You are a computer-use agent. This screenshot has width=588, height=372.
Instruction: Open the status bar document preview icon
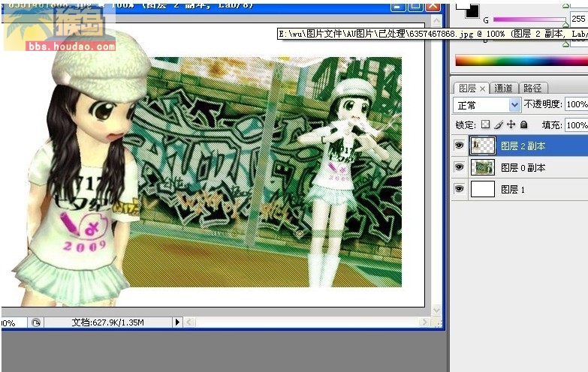36,322
